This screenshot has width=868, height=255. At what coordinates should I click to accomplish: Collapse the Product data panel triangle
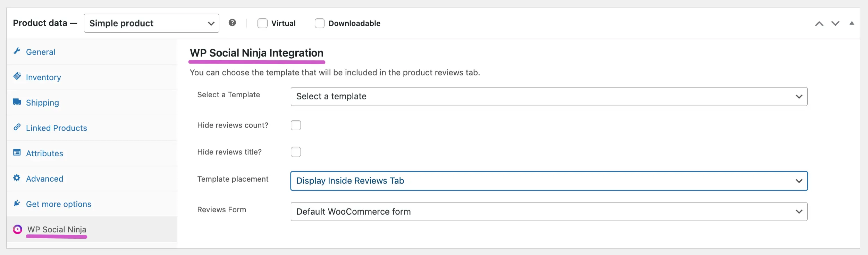852,23
